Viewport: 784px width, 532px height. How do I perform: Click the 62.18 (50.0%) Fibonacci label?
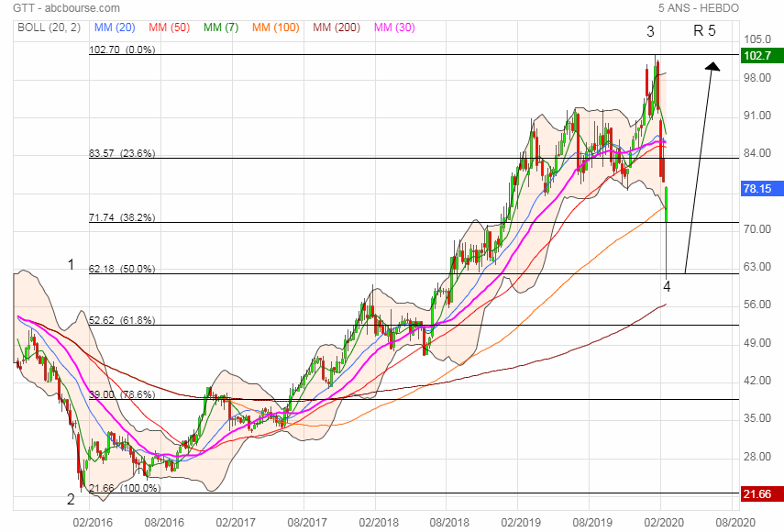[x=122, y=269]
